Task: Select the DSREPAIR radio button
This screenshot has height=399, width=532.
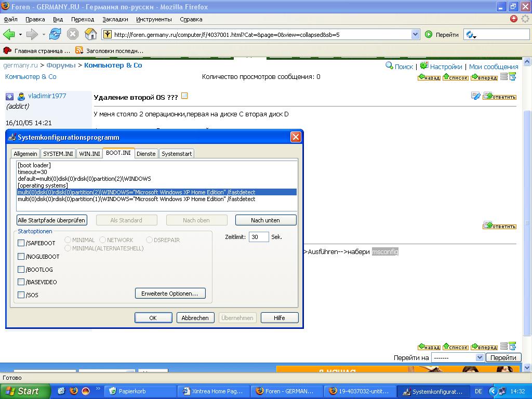Action: click(149, 240)
